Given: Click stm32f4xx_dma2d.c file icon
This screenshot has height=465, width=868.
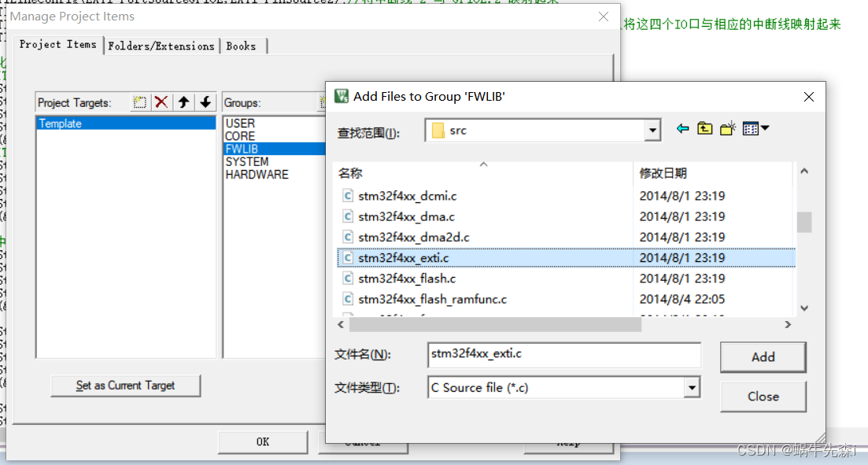Looking at the screenshot, I should 348,237.
